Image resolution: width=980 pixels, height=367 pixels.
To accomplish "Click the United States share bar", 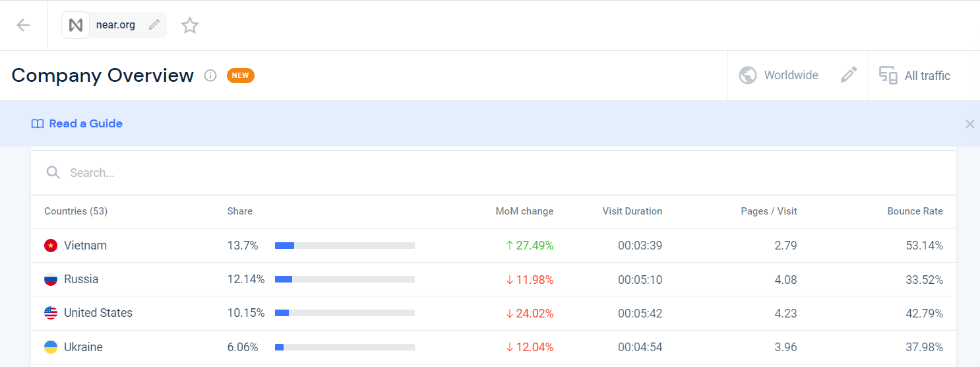I will [x=344, y=313].
